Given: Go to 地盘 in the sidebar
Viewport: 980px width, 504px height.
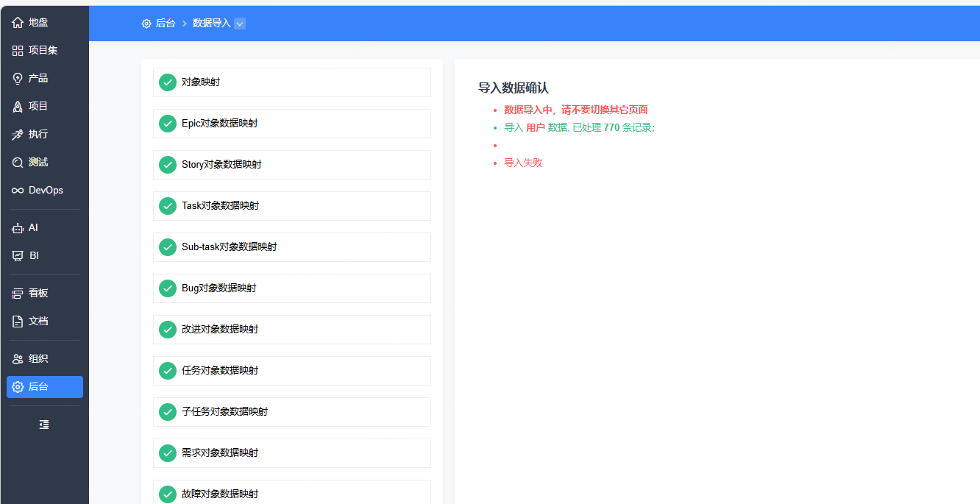Looking at the screenshot, I should coord(45,23).
